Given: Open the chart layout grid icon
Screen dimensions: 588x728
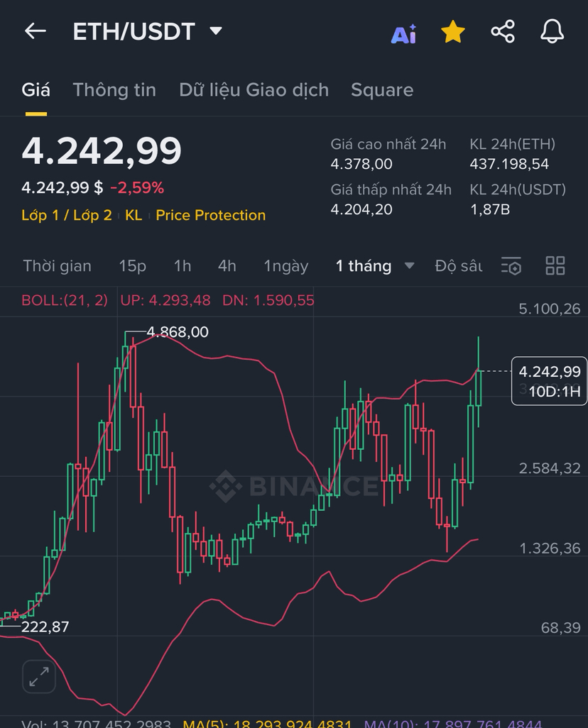Looking at the screenshot, I should pyautogui.click(x=555, y=266).
